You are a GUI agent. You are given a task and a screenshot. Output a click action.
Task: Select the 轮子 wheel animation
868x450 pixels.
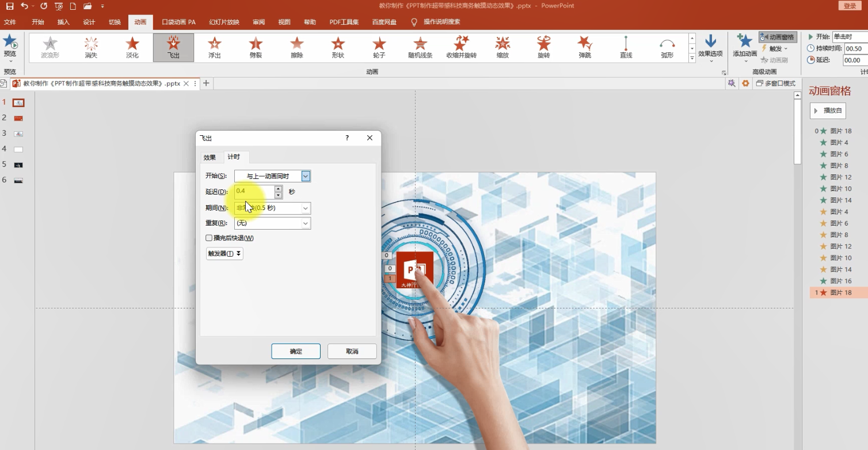[379, 47]
